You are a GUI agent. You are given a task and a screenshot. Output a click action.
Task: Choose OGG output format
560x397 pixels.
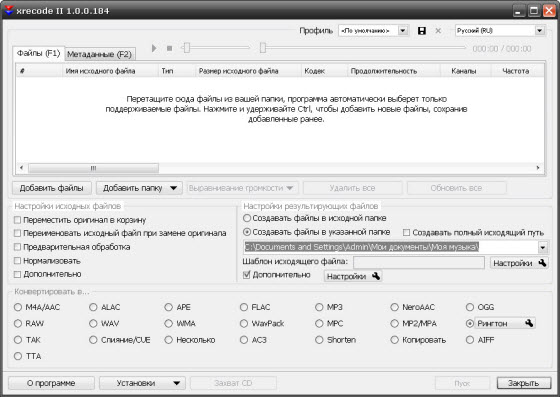[470, 307]
